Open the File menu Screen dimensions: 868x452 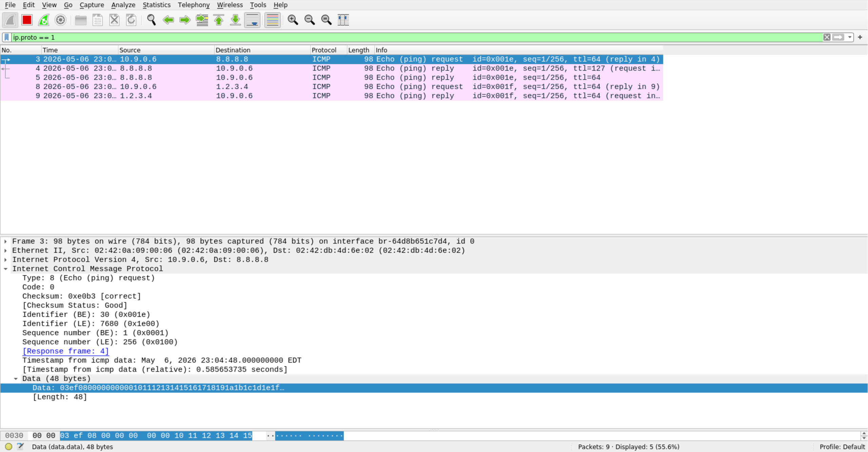coord(10,5)
